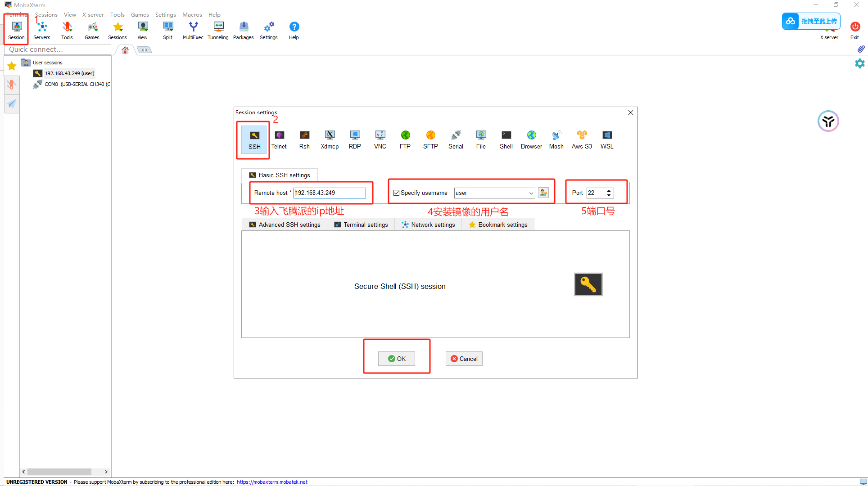This screenshot has width=868, height=486.
Task: Select the Aws S3 session type
Action: (582, 140)
